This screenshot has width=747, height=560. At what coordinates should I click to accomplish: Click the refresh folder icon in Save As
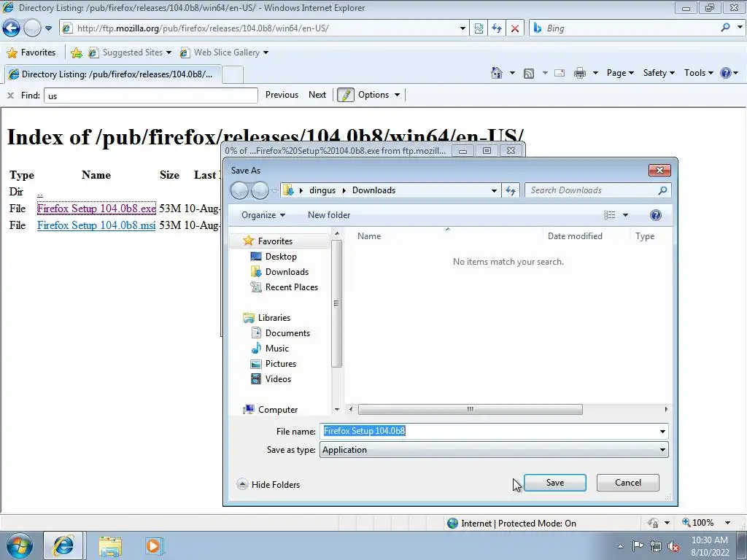[x=511, y=190]
